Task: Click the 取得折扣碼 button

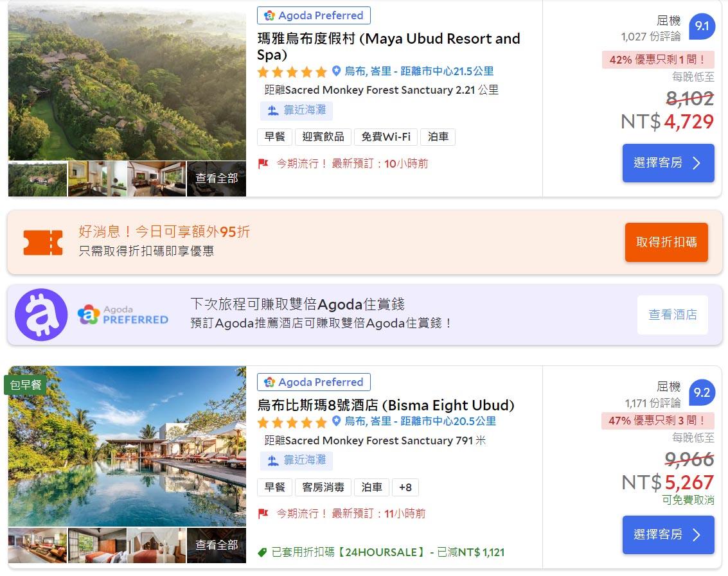Action: pyautogui.click(x=666, y=242)
